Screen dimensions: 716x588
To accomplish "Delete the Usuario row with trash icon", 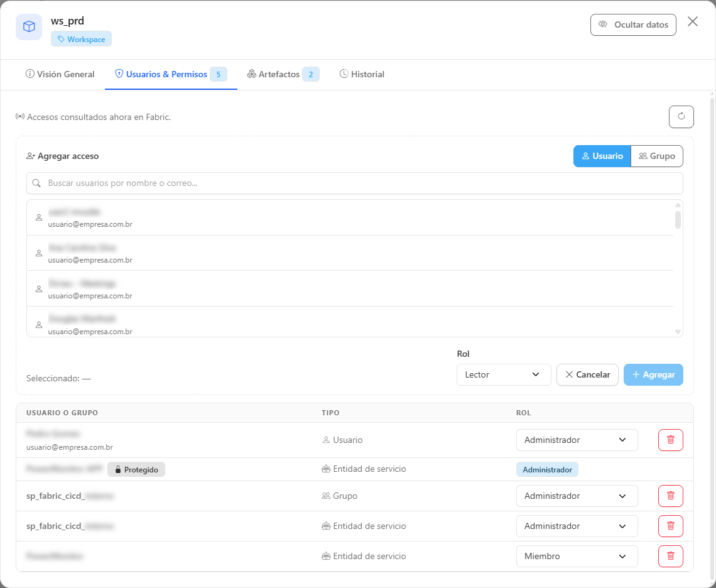I will pyautogui.click(x=670, y=440).
